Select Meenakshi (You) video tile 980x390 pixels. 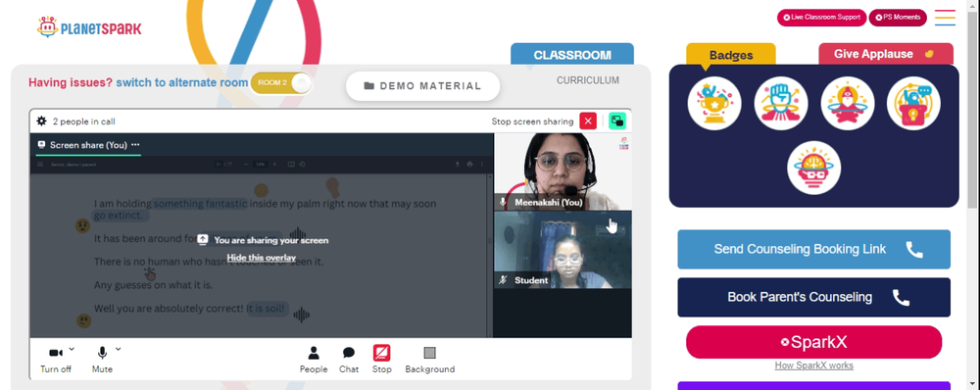563,171
